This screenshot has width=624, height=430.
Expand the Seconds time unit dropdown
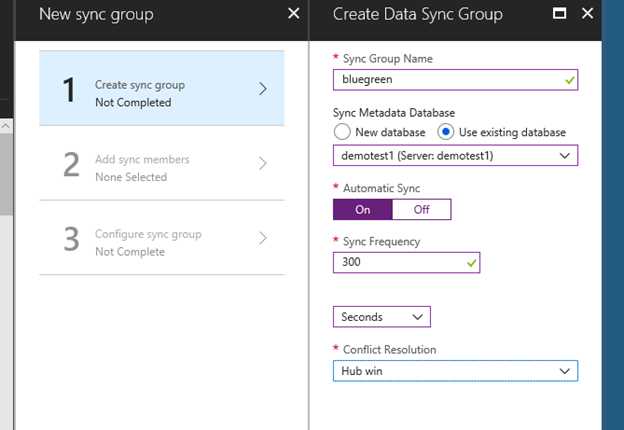[381, 317]
